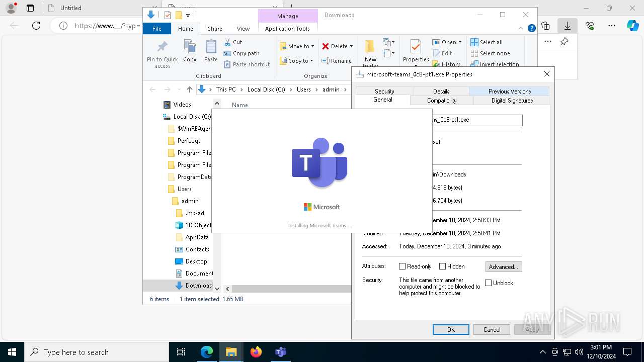
Task: Select the Desktop folder in tree
Action: pyautogui.click(x=191, y=261)
